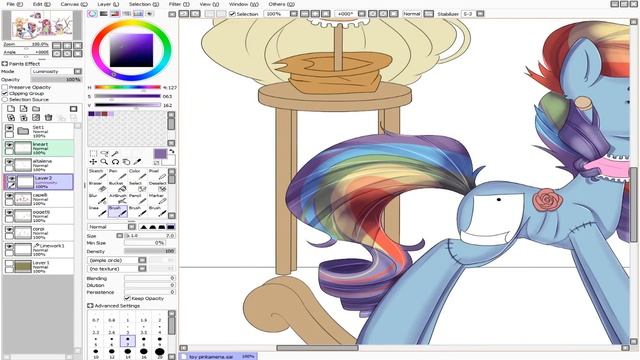Uncheck Keep Opacity checkbox
The width and height of the screenshot is (640, 360).
coord(127,298)
